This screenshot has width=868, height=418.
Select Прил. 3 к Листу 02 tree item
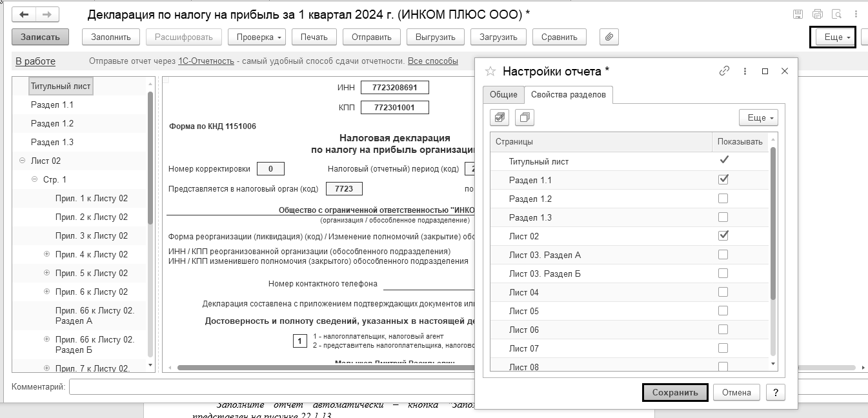tap(92, 235)
